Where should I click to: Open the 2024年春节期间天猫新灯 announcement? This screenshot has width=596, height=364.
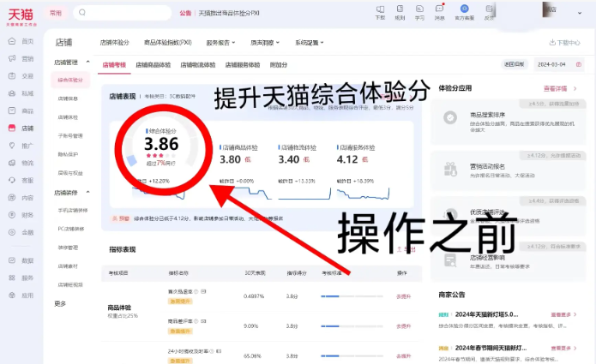[491, 348]
